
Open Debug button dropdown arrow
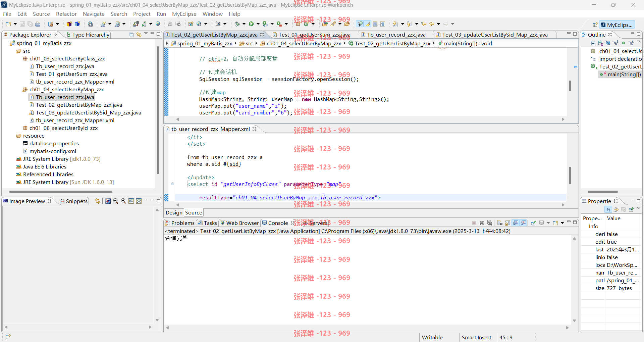244,24
